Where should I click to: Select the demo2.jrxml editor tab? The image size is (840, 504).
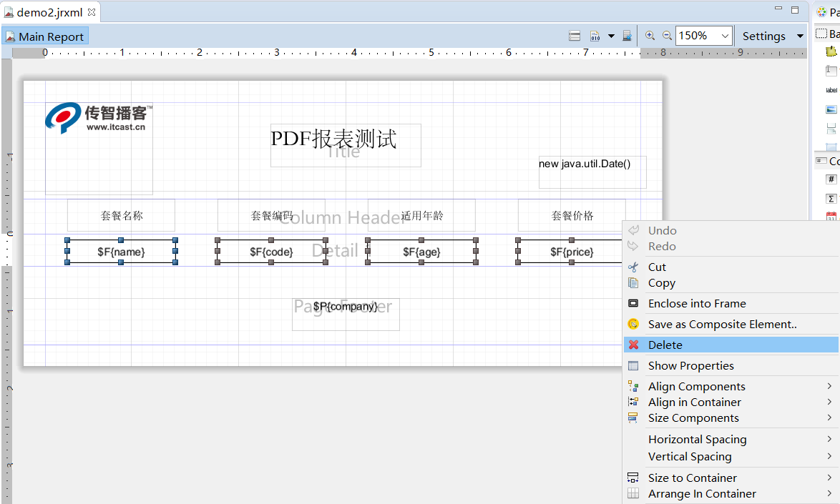[50, 11]
